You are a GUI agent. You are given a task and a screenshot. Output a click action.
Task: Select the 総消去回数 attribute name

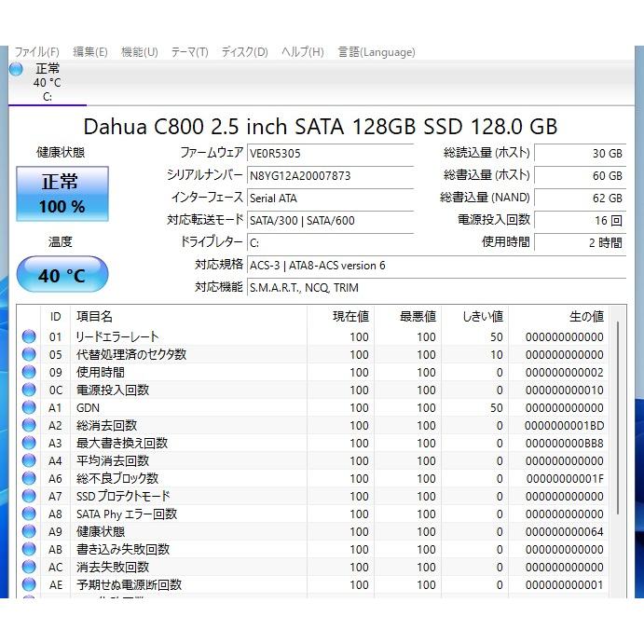click(x=106, y=425)
